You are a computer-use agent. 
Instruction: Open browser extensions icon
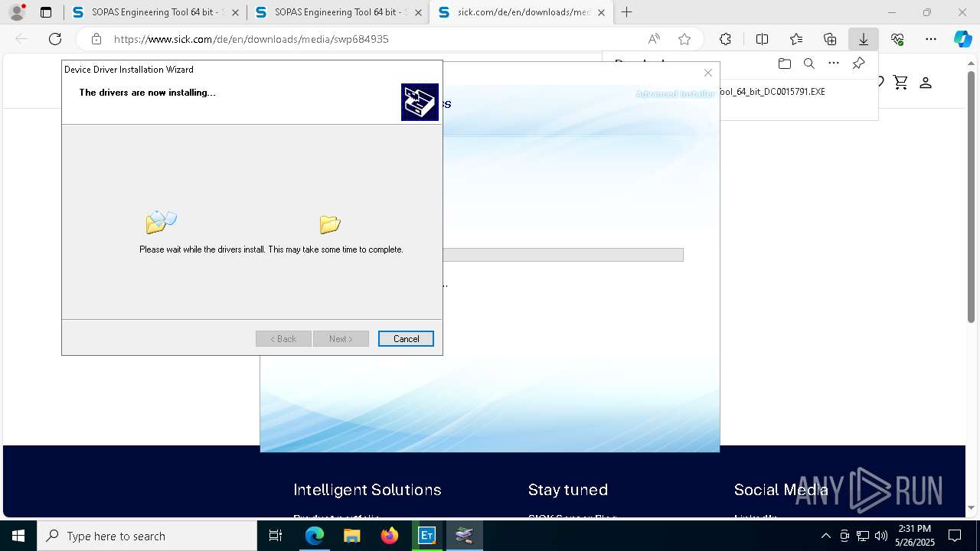coord(725,39)
